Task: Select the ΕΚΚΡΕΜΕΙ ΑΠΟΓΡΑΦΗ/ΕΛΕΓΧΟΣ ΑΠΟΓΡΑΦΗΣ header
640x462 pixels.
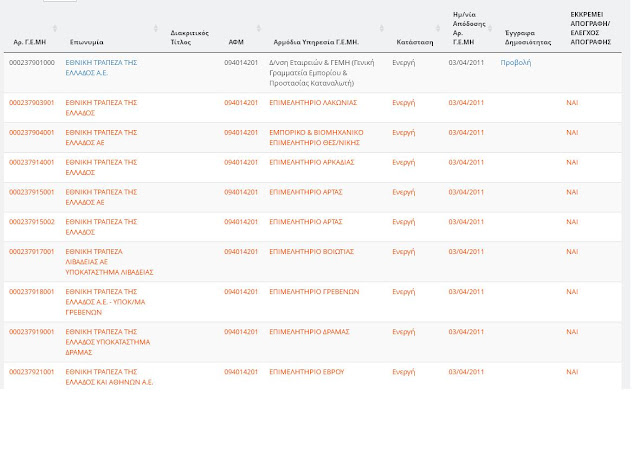Action: [x=591, y=28]
